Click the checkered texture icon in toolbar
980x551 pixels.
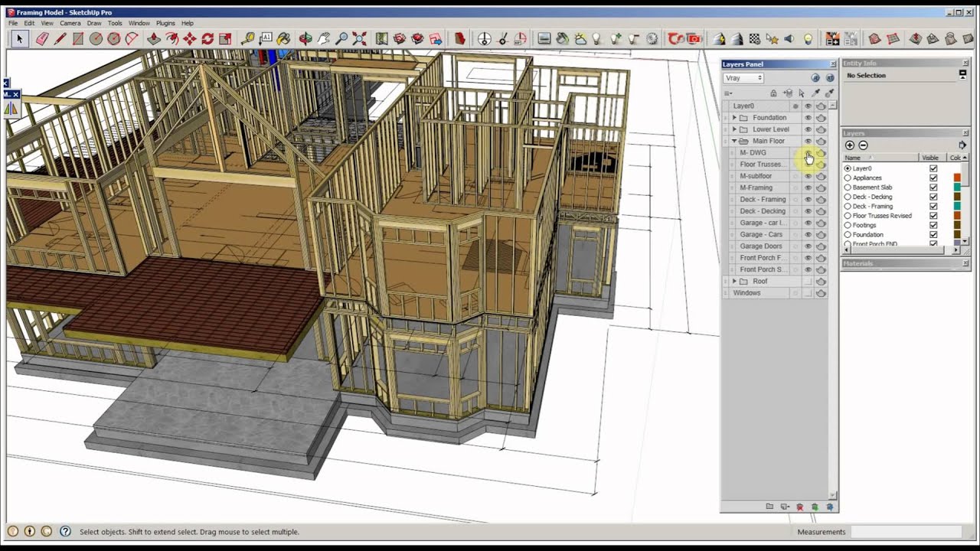[754, 39]
